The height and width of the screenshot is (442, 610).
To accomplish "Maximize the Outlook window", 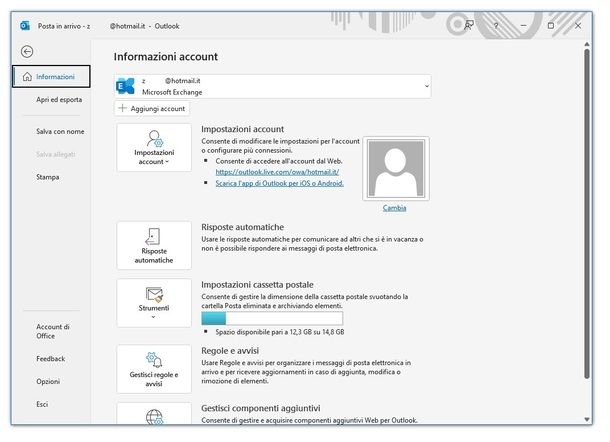I will tap(550, 26).
